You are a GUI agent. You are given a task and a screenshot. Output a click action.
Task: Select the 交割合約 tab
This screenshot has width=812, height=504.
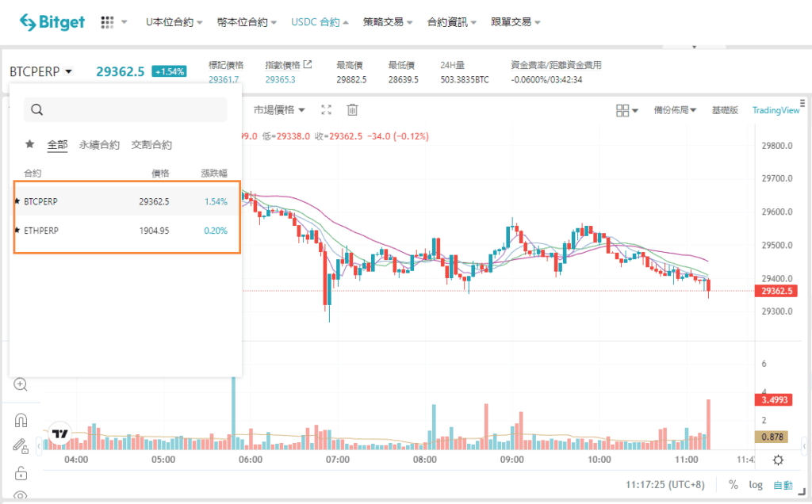[x=151, y=145]
